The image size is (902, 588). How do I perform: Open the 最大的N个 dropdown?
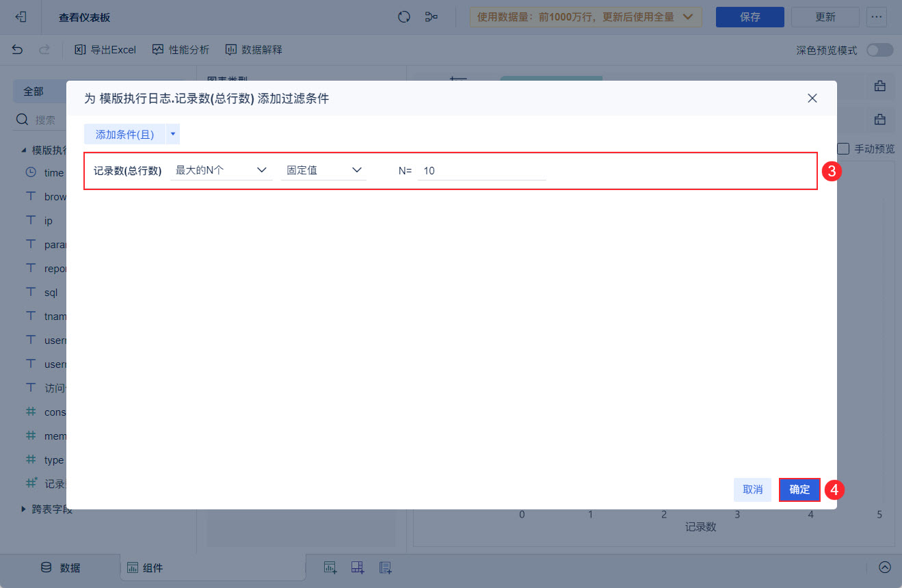coord(221,170)
